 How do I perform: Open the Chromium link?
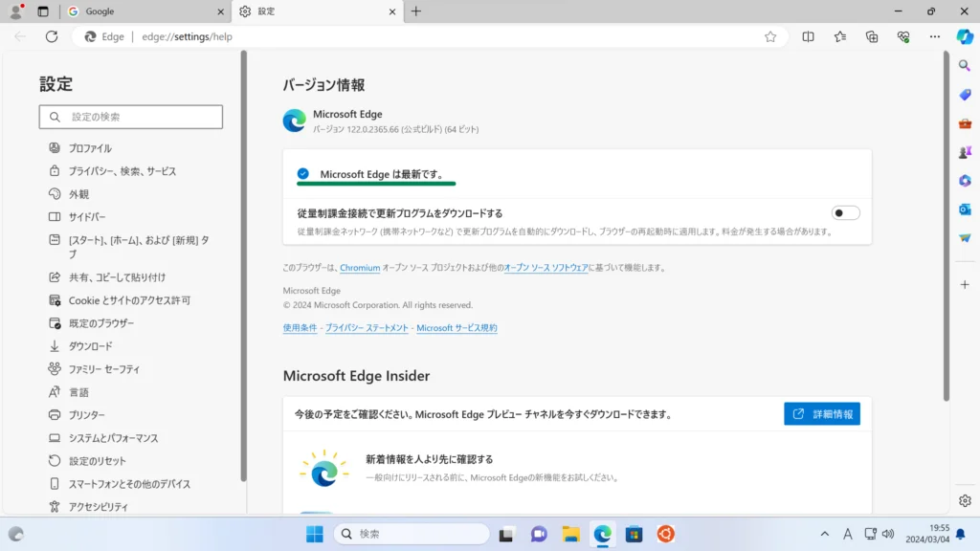tap(360, 268)
